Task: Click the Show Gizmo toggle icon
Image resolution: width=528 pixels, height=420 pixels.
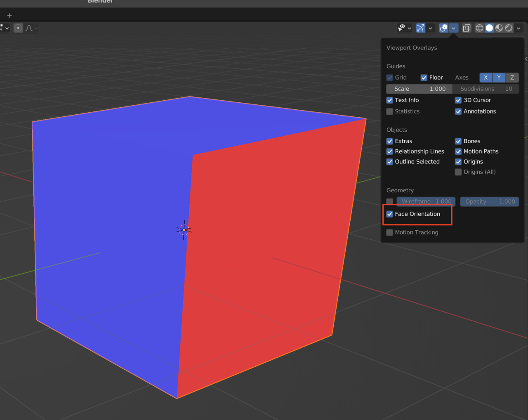Action: point(420,28)
